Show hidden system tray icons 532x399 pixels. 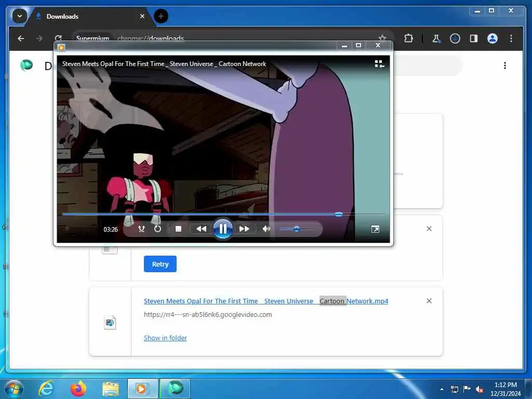coord(442,389)
